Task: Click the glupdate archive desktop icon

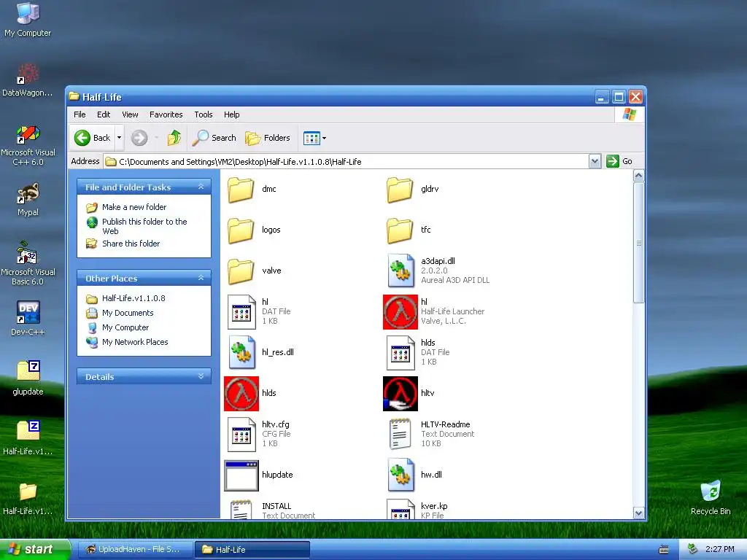Action: click(28, 371)
